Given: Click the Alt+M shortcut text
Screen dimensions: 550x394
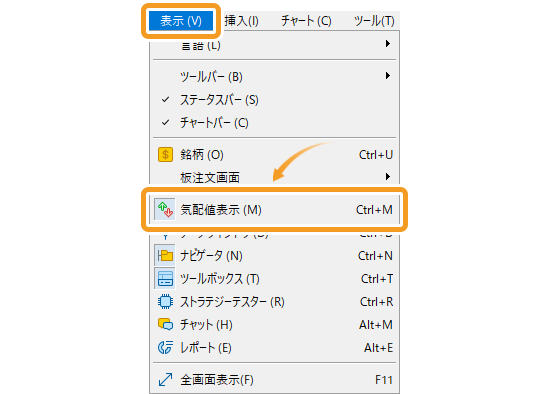Looking at the screenshot, I should click(376, 325).
